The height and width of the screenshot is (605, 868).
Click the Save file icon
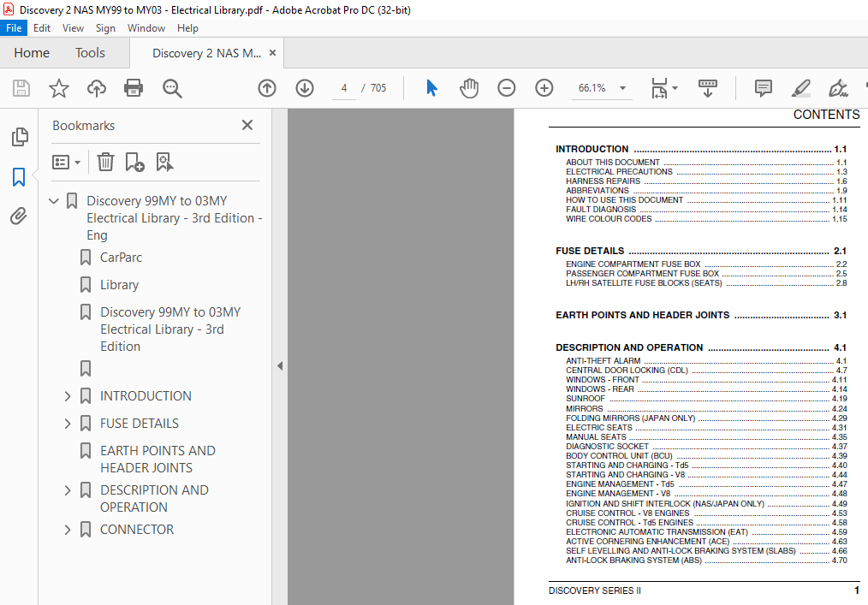coord(21,88)
